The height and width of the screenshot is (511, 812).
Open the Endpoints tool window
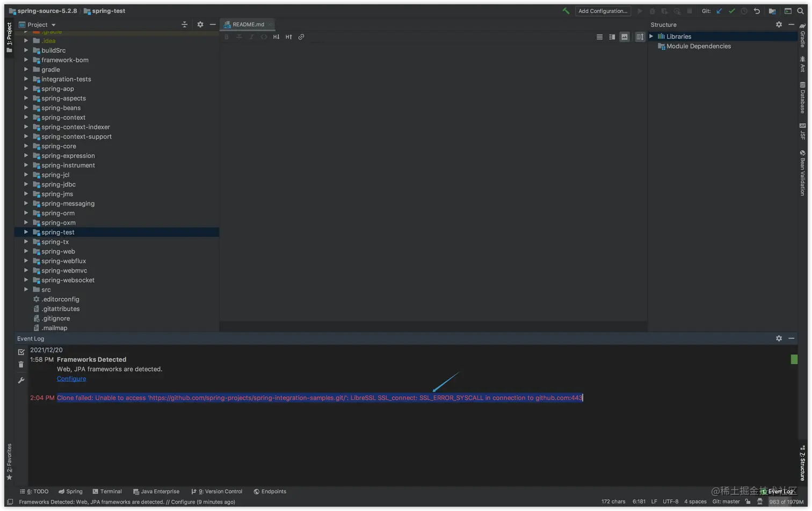click(x=270, y=492)
